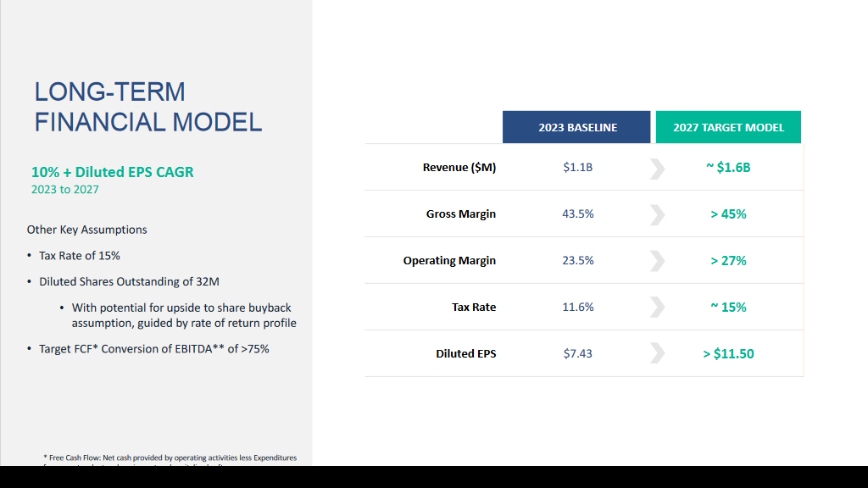Click the arrow chevron in the Tax Rate row

[x=657, y=308]
